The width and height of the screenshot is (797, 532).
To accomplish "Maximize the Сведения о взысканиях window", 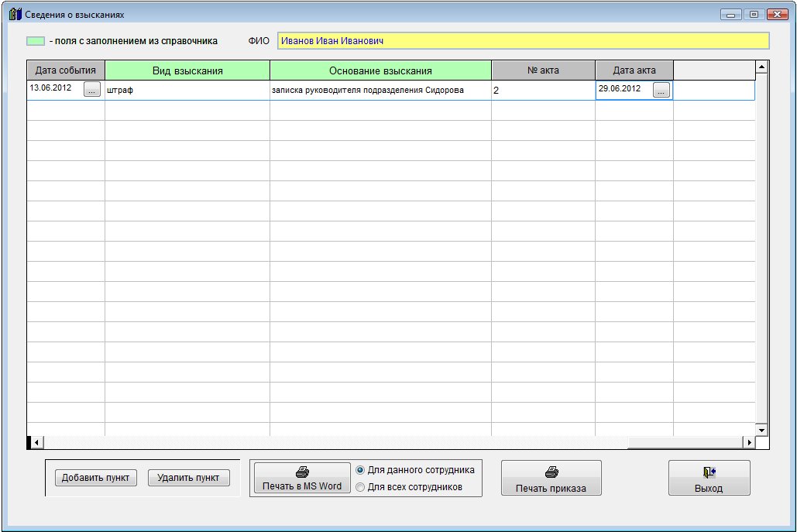I will tap(754, 14).
